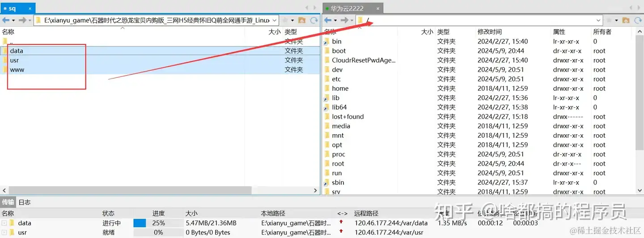Close the sq tab
The image size is (644, 238).
30,8
